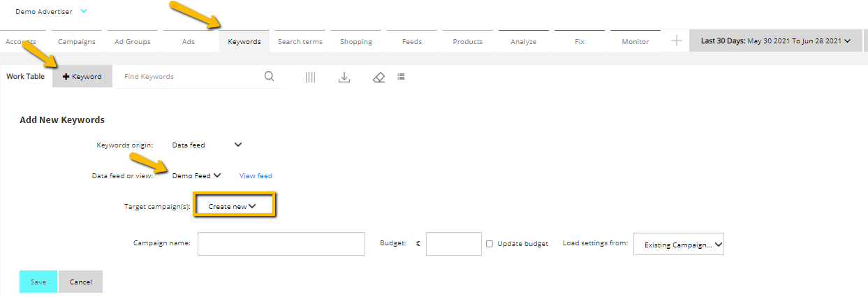Switch to the Accounts tab
The height and width of the screenshot is (297, 868).
tap(21, 41)
